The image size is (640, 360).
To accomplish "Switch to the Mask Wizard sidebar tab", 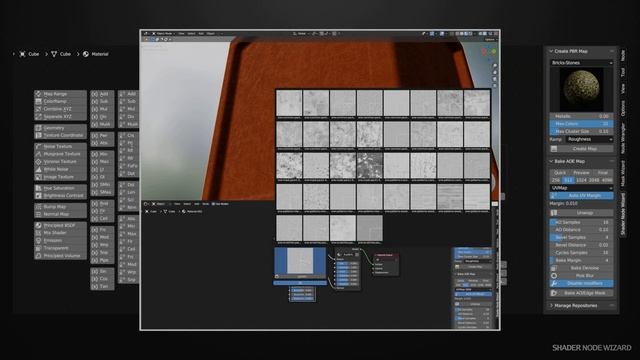I will click(623, 173).
